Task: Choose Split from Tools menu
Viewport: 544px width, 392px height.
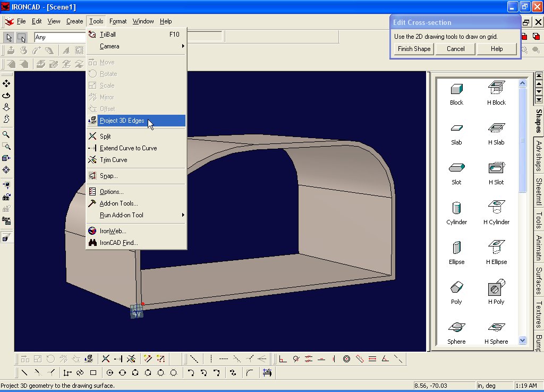Action: point(137,137)
